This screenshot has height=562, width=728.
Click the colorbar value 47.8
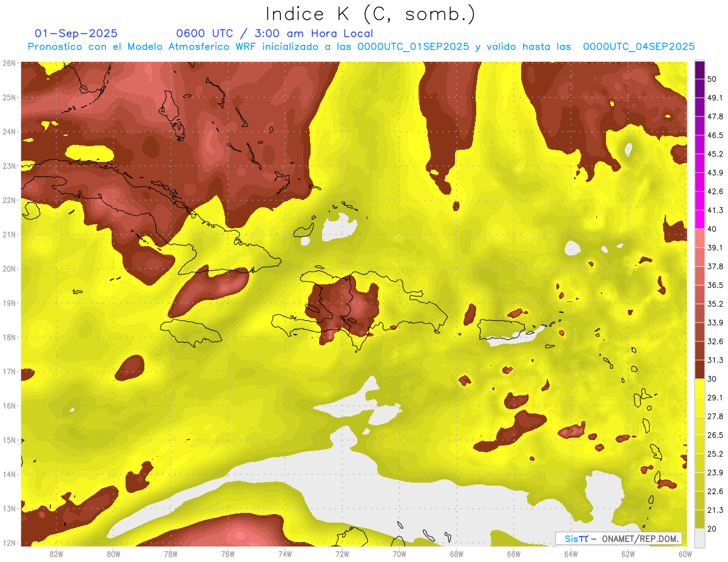click(715, 116)
